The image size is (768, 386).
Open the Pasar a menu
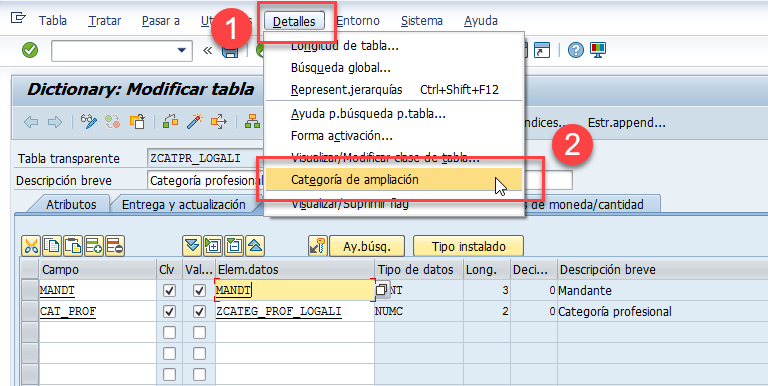coord(161,21)
